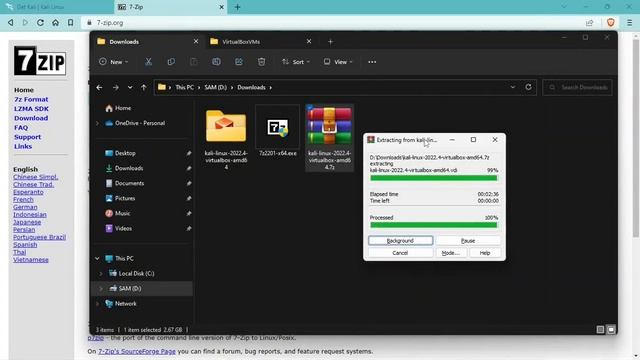Open Pictures in the navigation pane
Screen dimensions: 640x360
coord(125,198)
